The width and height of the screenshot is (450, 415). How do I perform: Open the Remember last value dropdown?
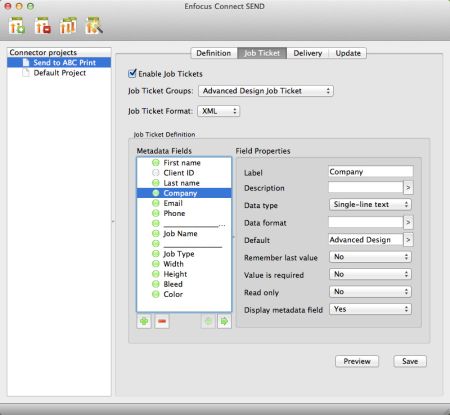click(x=370, y=257)
